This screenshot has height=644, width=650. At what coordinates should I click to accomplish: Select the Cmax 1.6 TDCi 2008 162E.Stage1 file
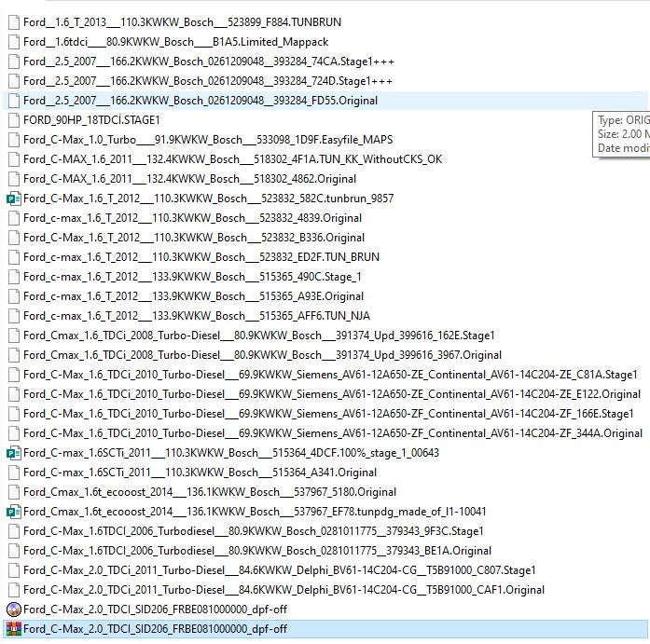pos(258,336)
